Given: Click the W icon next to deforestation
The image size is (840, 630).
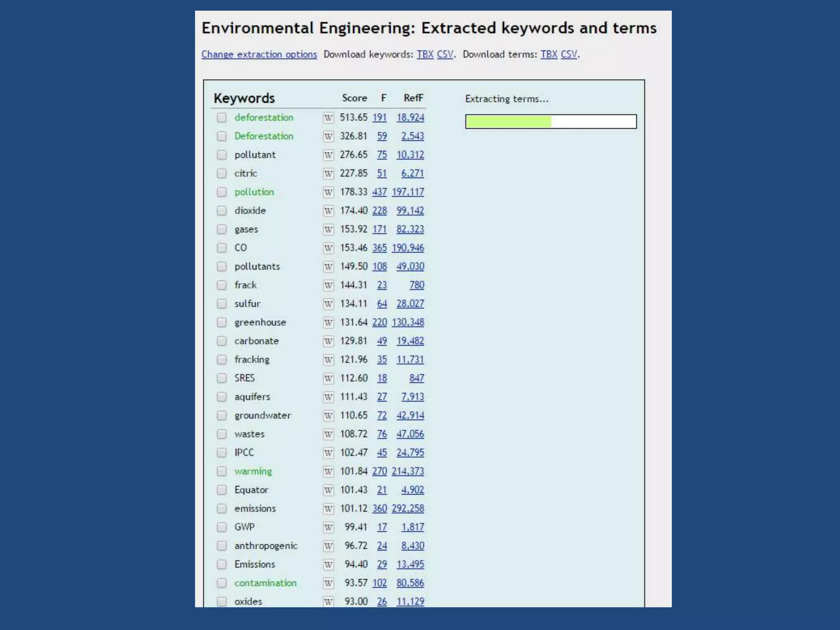Looking at the screenshot, I should pyautogui.click(x=328, y=118).
